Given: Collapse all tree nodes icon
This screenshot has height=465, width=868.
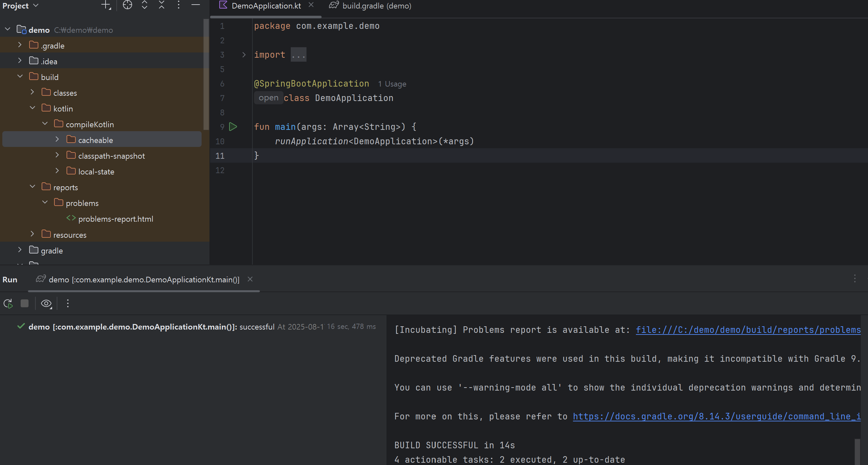Looking at the screenshot, I should (x=162, y=5).
